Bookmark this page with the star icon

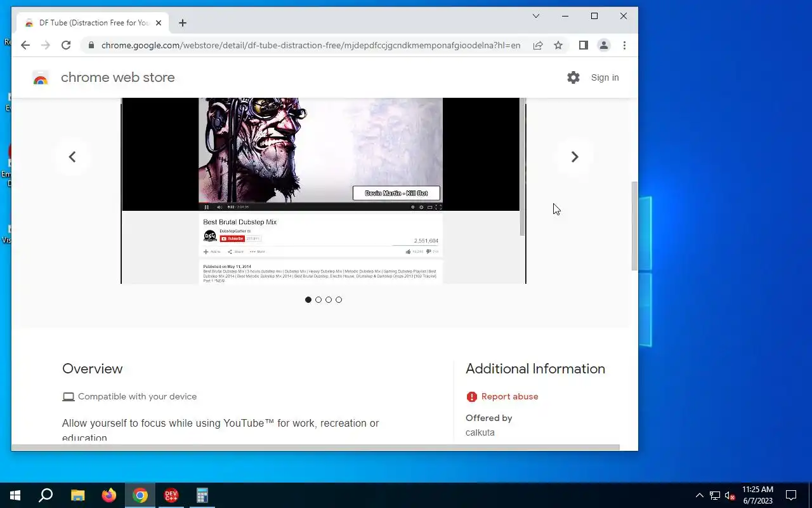click(558, 45)
